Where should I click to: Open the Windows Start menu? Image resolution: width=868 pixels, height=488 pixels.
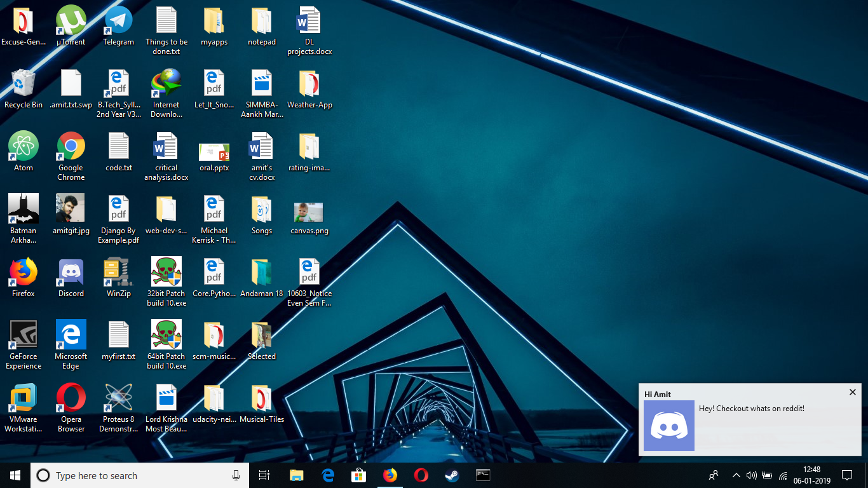click(15, 475)
